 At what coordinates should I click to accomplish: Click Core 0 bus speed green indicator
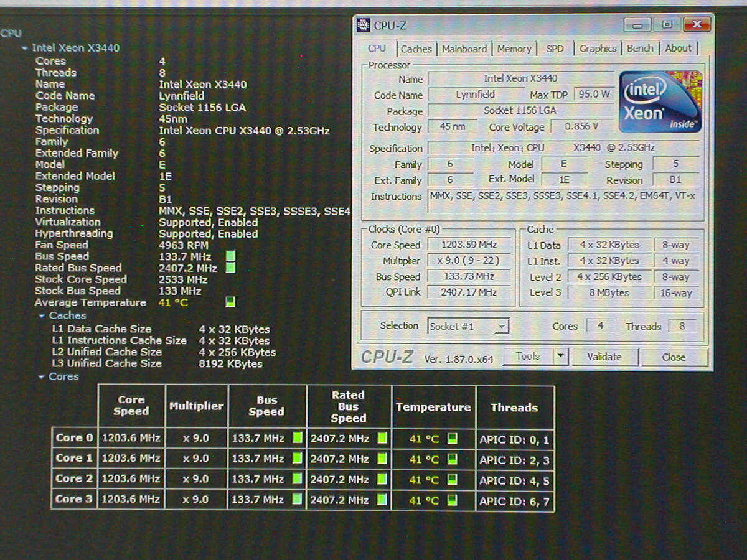pos(298,438)
